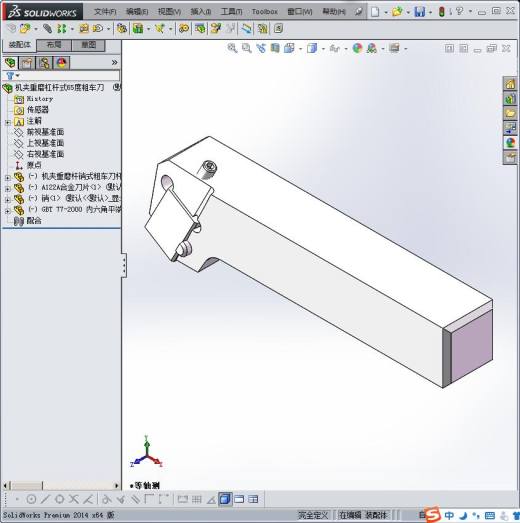The height and width of the screenshot is (523, 520).
Task: Open the 文件(F) menu
Action: (x=105, y=12)
